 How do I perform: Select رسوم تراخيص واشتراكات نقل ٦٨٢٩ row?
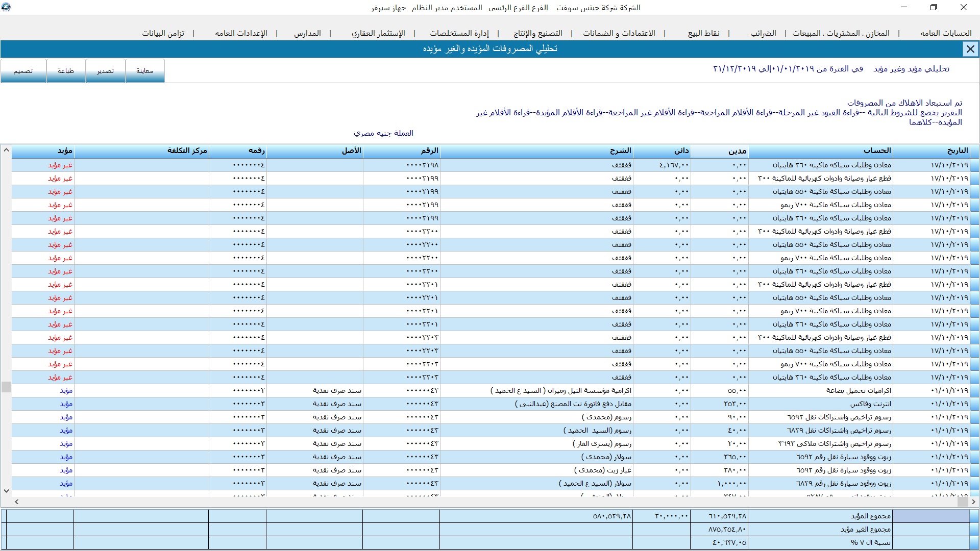(x=491, y=430)
